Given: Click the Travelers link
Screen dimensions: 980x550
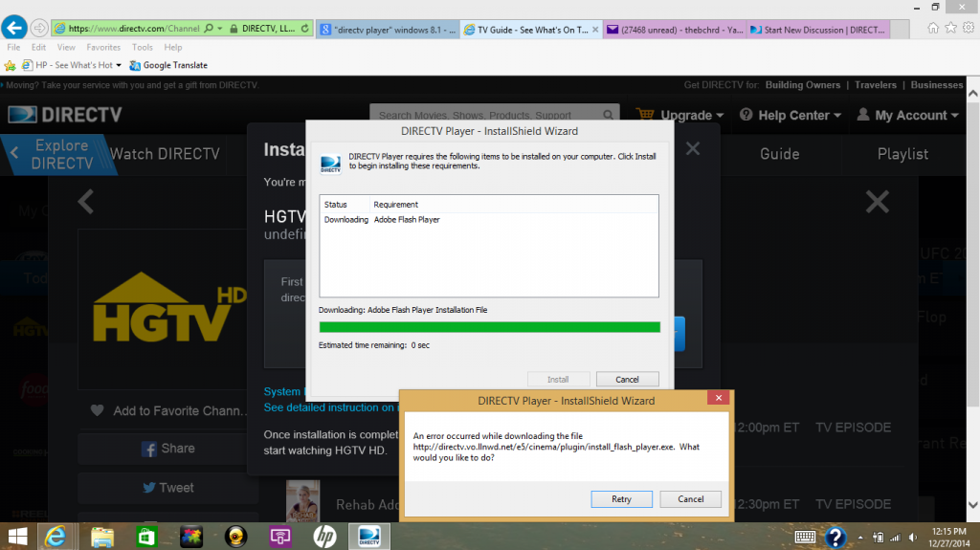Looking at the screenshot, I should (x=875, y=85).
